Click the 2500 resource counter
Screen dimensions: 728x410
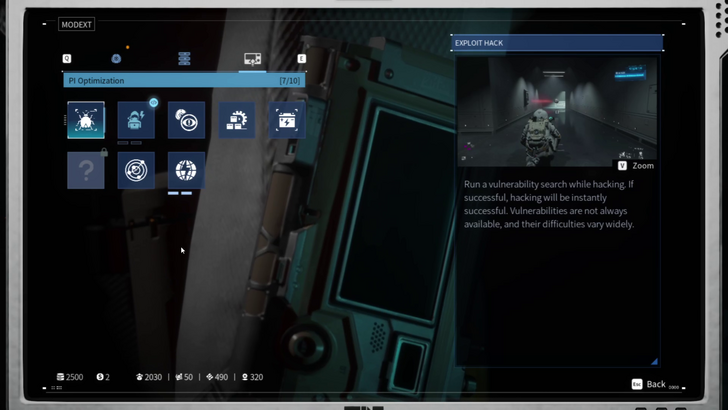pyautogui.click(x=70, y=377)
